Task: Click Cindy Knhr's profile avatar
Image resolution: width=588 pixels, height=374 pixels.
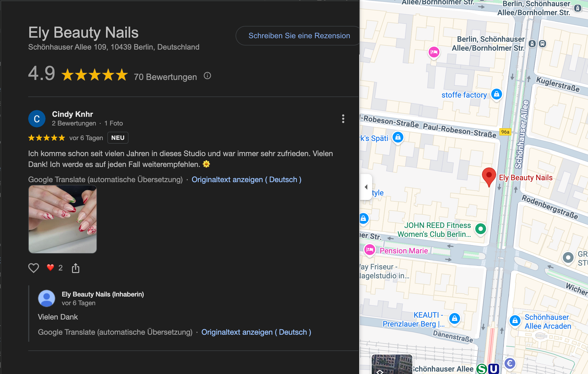Action: (37, 119)
